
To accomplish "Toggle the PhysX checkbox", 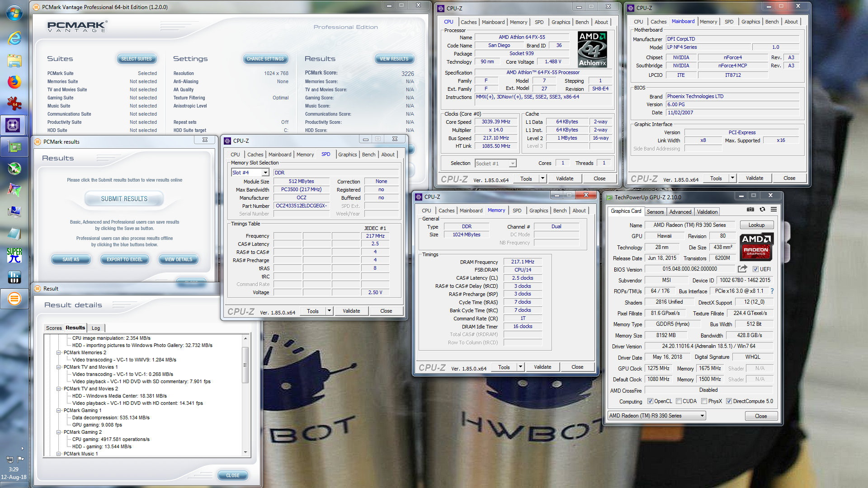I will point(704,401).
